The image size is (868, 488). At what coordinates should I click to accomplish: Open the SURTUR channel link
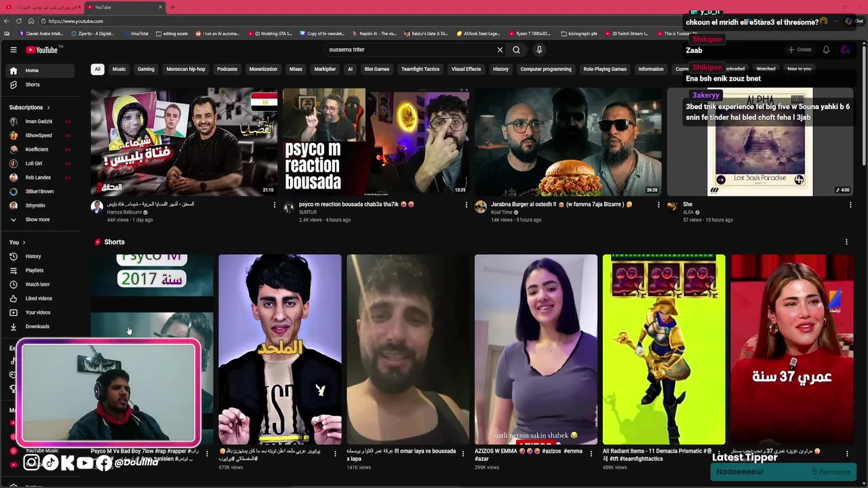(308, 212)
